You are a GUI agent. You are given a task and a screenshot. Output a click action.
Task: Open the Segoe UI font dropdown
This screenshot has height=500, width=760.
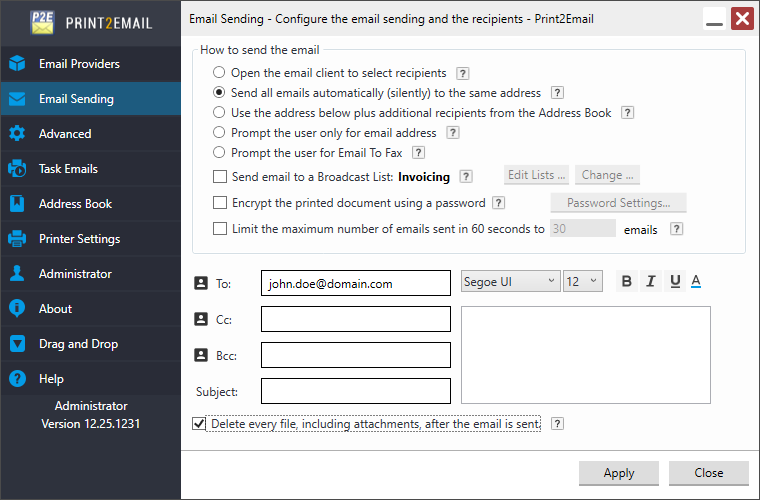[x=510, y=281]
